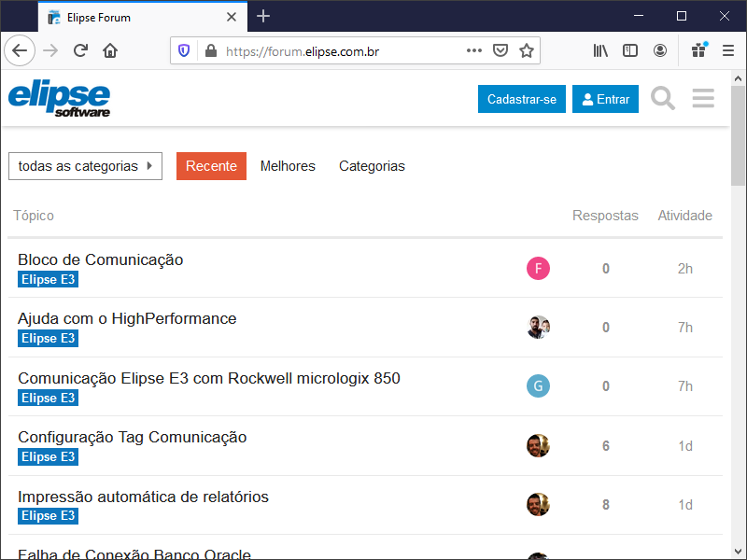Switch to the Melhores tab

[288, 166]
